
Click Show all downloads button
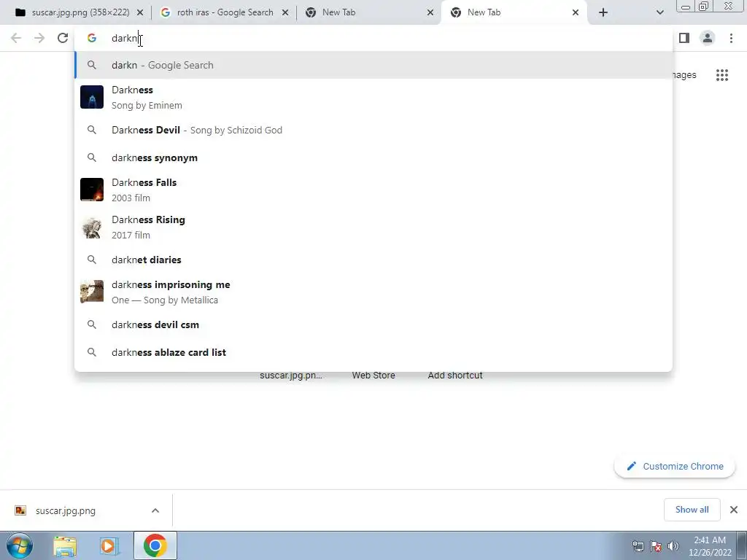point(692,510)
